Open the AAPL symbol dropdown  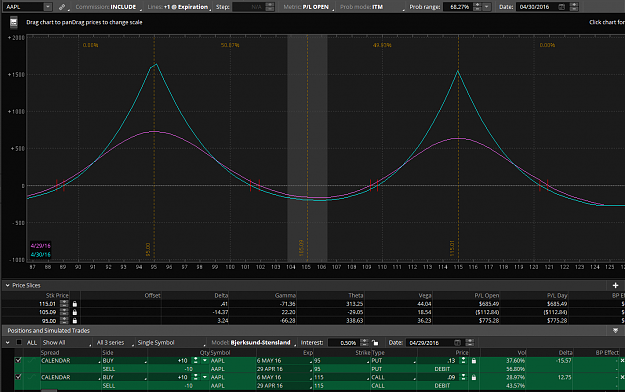[x=47, y=7]
